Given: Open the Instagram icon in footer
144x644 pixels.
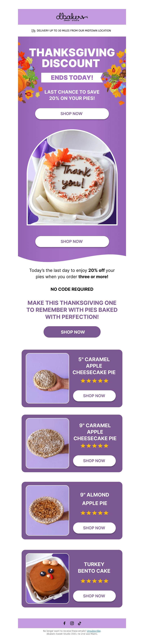Looking at the screenshot, I should (x=72, y=623).
